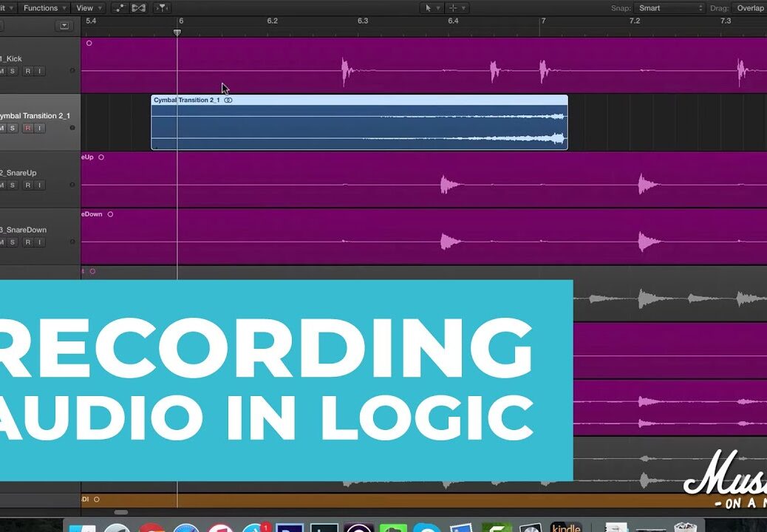Solo the 2_SnareUp track
767x532 pixels.
click(x=13, y=185)
